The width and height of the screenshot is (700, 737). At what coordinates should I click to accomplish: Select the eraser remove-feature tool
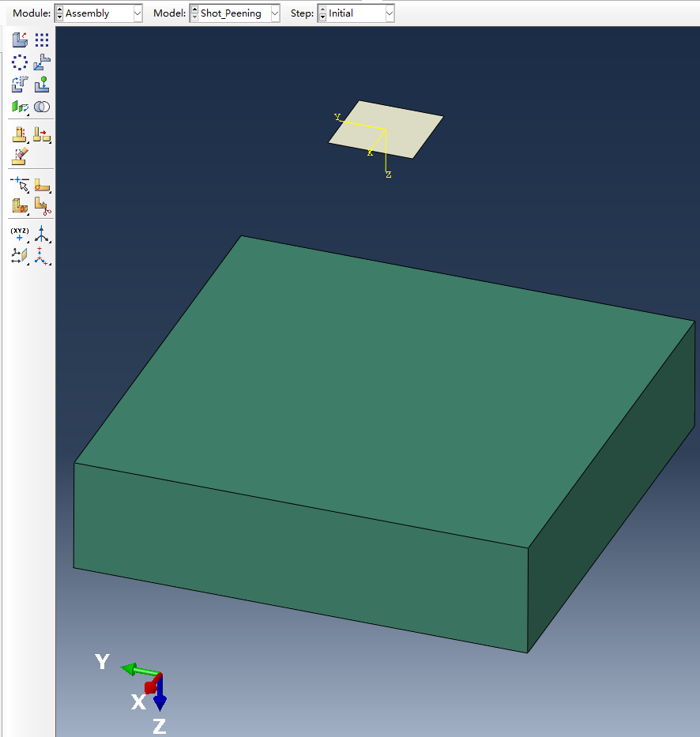[19, 156]
